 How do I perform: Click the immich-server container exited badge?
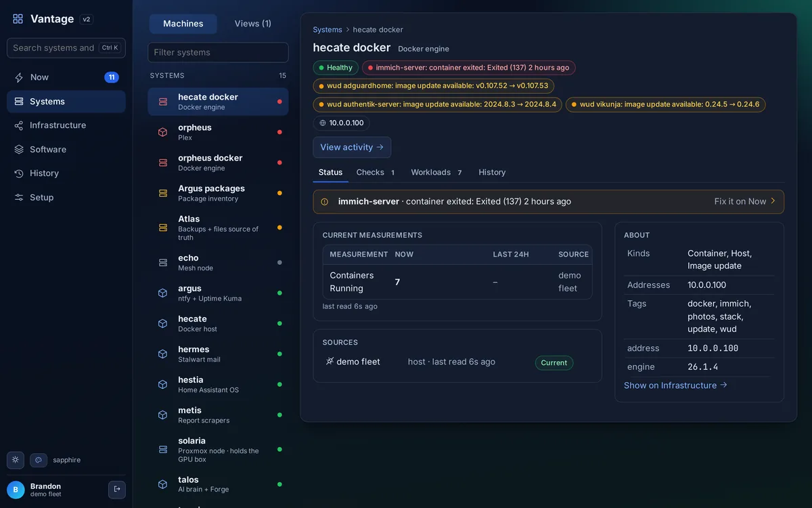click(x=468, y=68)
